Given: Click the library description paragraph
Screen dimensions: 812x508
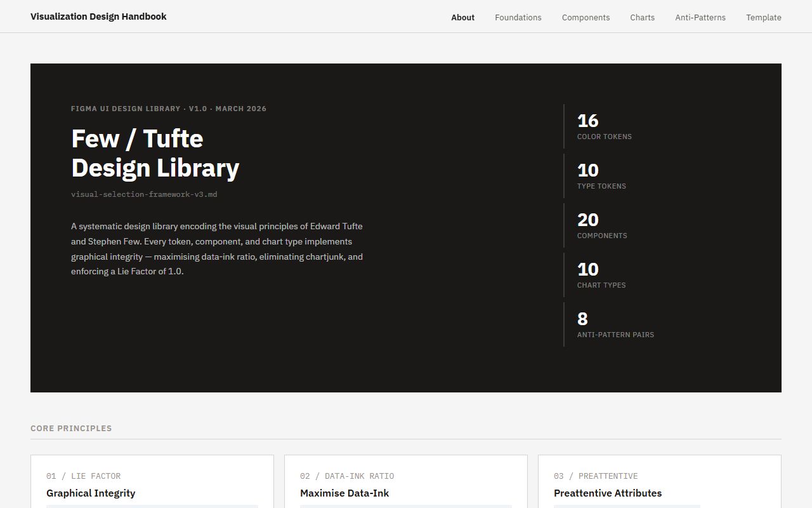Looking at the screenshot, I should point(218,249).
